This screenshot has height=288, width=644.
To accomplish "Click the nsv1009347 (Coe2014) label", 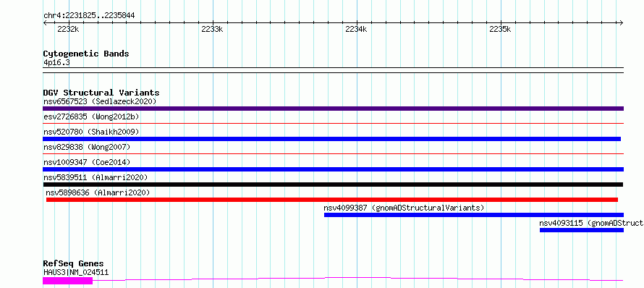I will click(87, 162).
